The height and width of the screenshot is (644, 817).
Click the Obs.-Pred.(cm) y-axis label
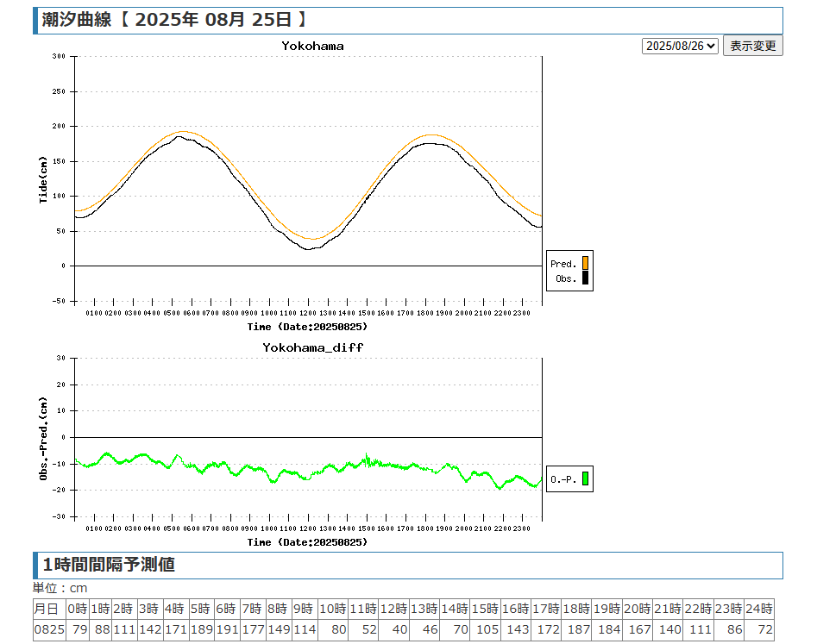43,437
